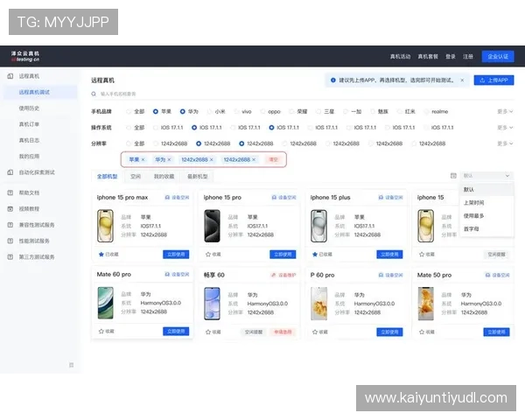525x420 pixels.
Task: Click the 性能测试服务 sidebar icon
Action: coord(10,241)
